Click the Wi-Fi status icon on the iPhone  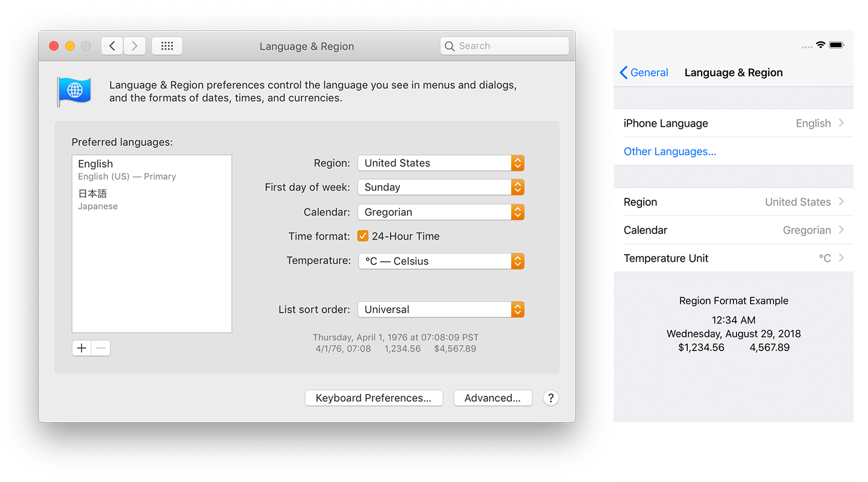point(820,44)
